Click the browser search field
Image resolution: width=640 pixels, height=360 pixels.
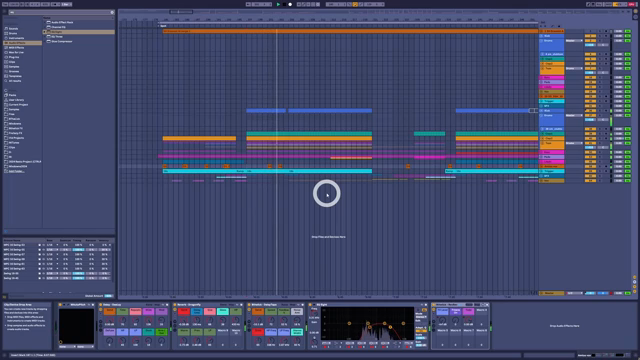click(61, 12)
